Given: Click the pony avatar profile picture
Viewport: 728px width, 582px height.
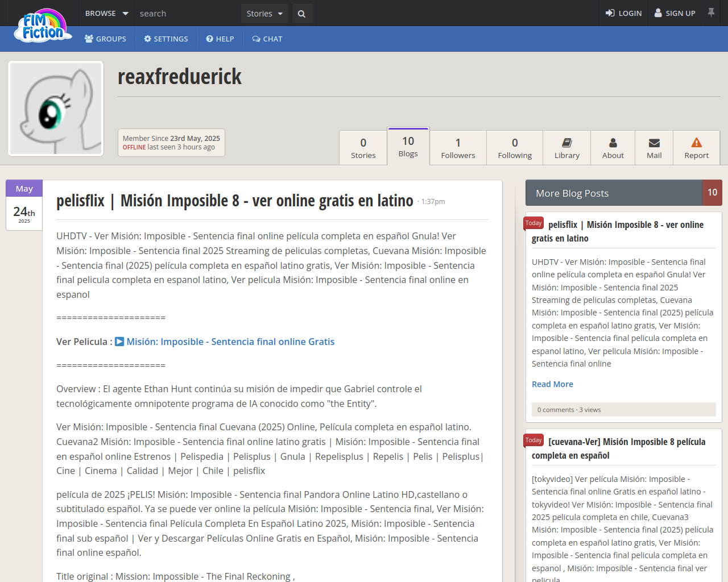Looking at the screenshot, I should point(56,109).
